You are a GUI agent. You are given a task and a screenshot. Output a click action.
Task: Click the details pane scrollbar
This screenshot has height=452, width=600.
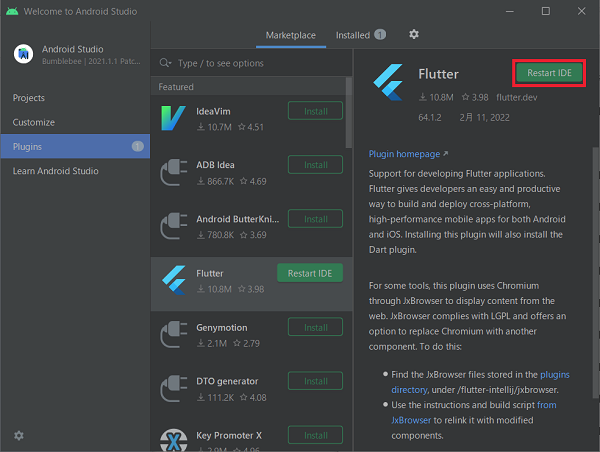pos(596,273)
